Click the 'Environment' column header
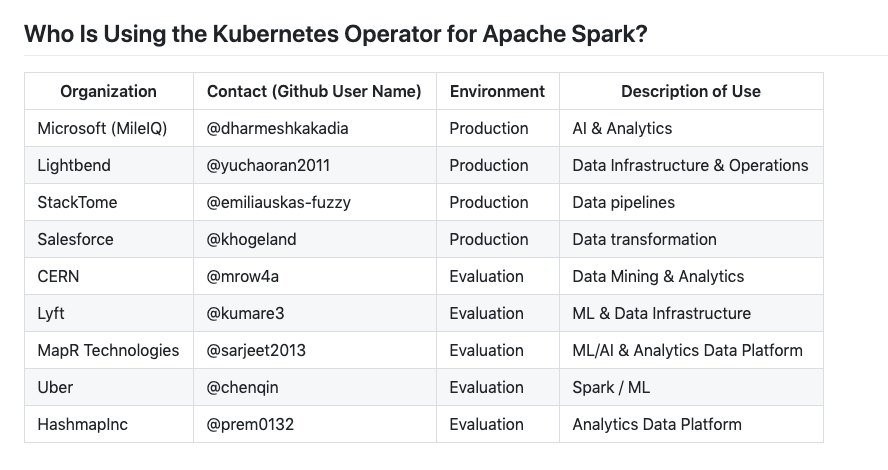Image resolution: width=888 pixels, height=470 pixels. [x=497, y=91]
